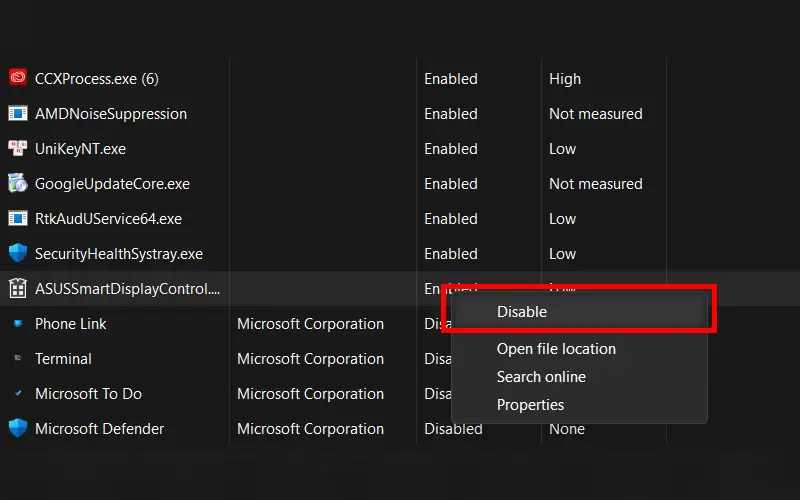
Task: Click Microsoft Corporation publisher of Phone Link
Action: click(310, 324)
